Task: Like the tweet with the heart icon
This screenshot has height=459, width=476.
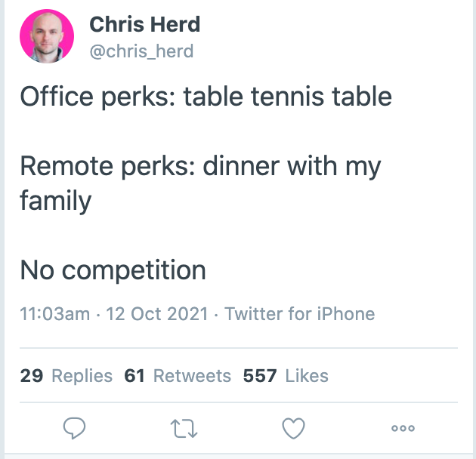Action: click(x=294, y=428)
